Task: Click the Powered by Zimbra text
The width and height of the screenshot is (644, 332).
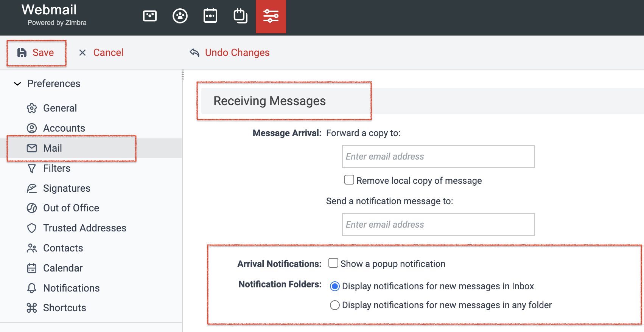Action: (x=57, y=23)
